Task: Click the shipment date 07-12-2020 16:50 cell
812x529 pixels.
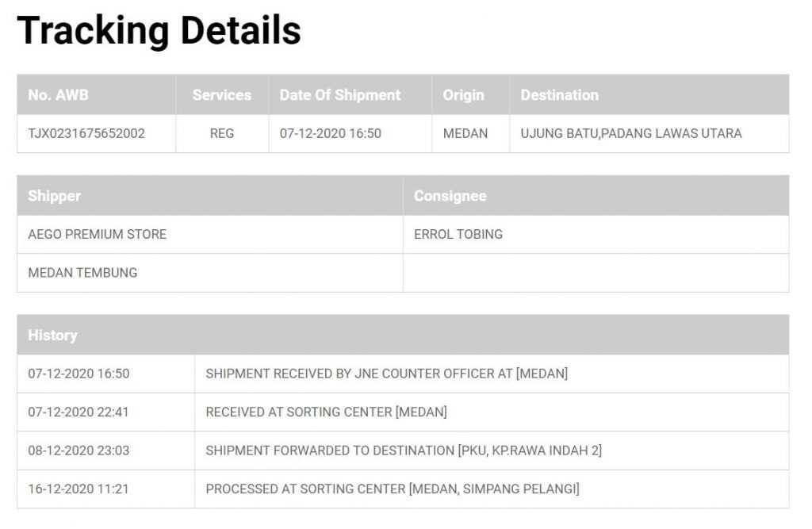Action: coord(330,133)
